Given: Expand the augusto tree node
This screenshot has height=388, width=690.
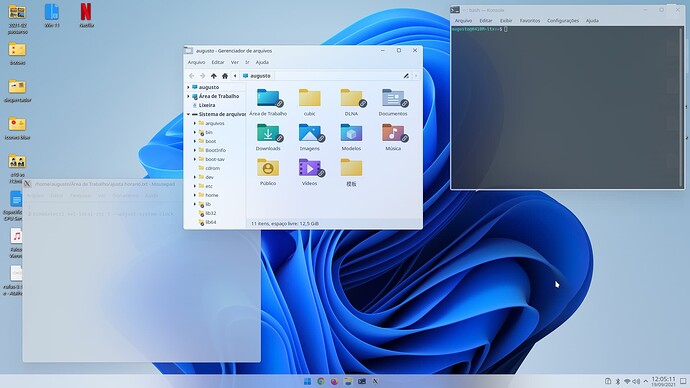Looking at the screenshot, I should click(x=188, y=87).
